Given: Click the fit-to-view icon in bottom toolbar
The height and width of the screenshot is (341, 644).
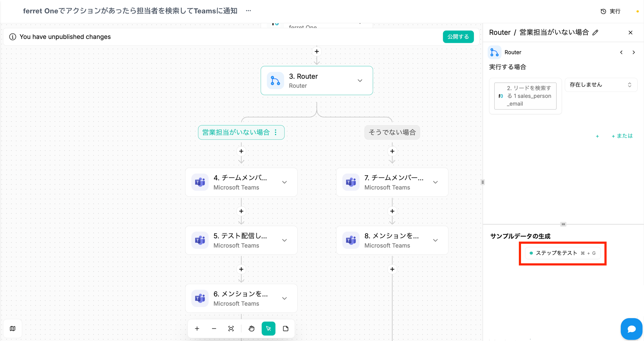Looking at the screenshot, I should pyautogui.click(x=231, y=328).
